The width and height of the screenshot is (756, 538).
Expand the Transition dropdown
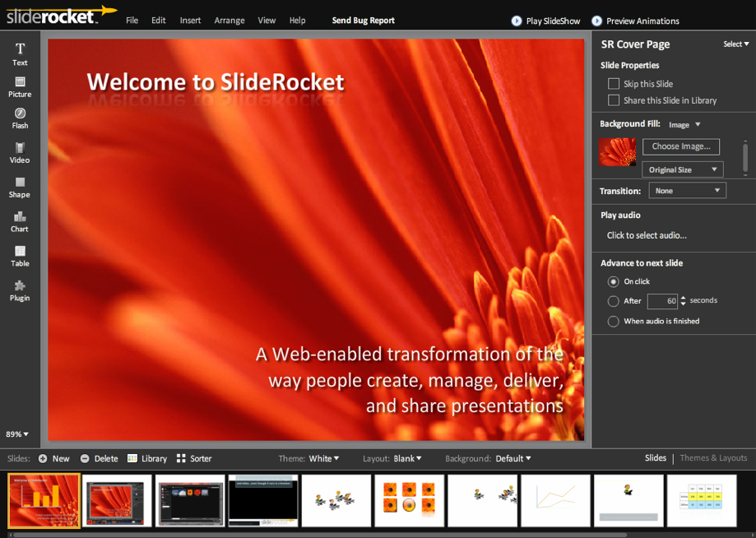pyautogui.click(x=687, y=191)
